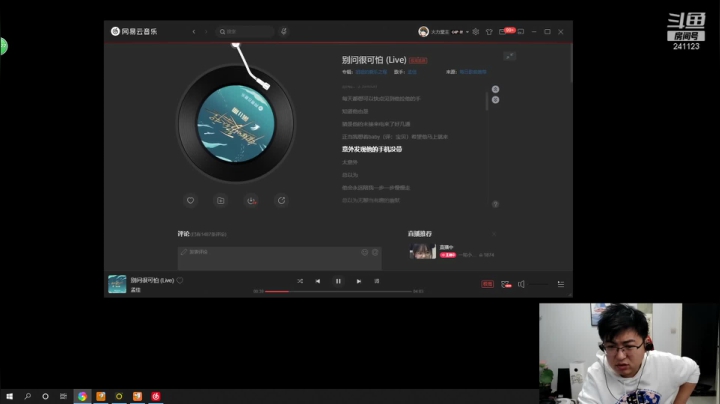Heart the song in the bottom player bar
This screenshot has width=720, height=404.
tap(180, 280)
